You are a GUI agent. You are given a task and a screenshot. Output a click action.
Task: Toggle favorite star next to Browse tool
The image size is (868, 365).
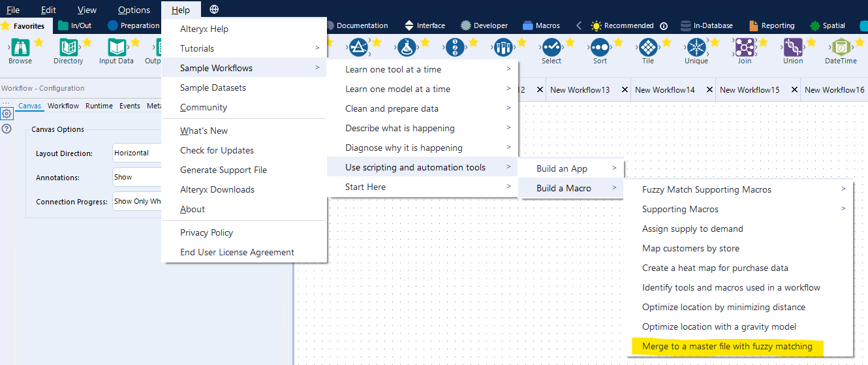coord(39,42)
